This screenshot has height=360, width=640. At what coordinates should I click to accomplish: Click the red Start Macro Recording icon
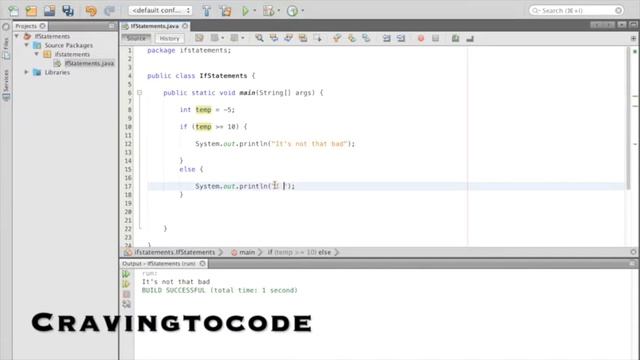click(421, 38)
